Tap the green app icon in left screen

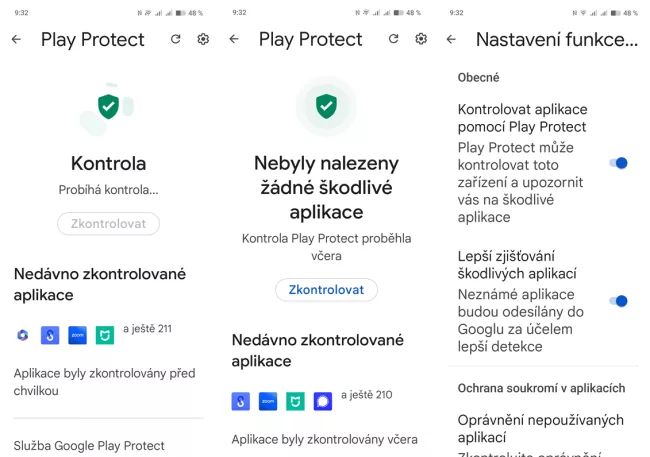click(x=104, y=335)
